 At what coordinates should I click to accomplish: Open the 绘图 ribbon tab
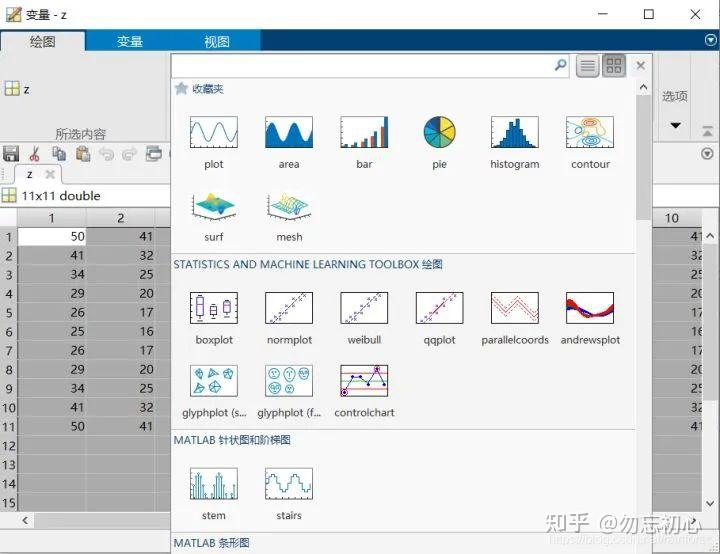[43, 42]
